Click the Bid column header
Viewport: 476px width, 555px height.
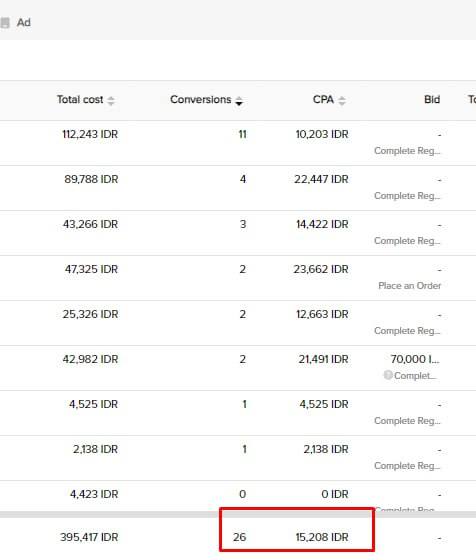coord(432,99)
